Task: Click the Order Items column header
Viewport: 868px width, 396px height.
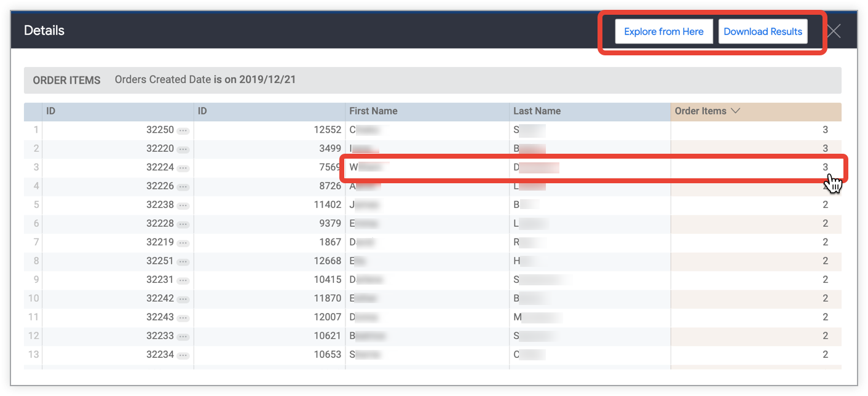Action: click(699, 111)
